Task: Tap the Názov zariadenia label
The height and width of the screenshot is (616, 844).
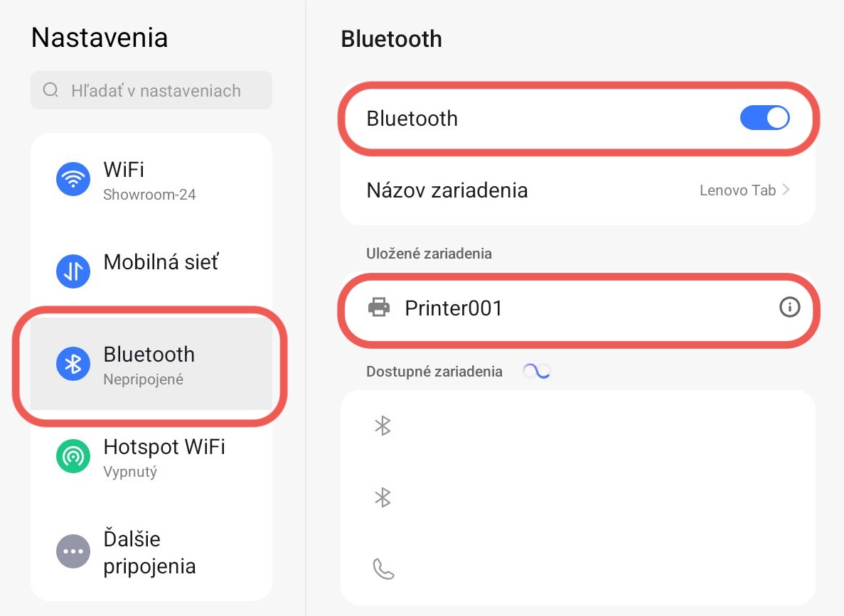Action: pyautogui.click(x=447, y=190)
